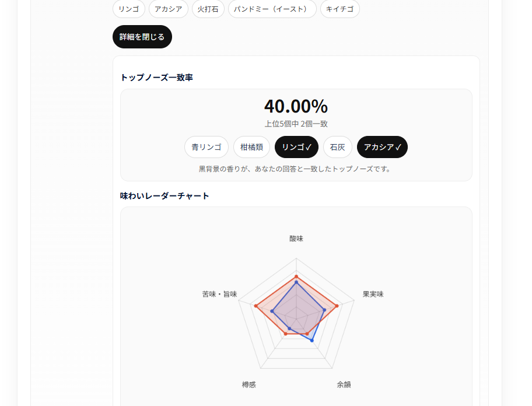Click the 火打石 aroma chip

(208, 9)
